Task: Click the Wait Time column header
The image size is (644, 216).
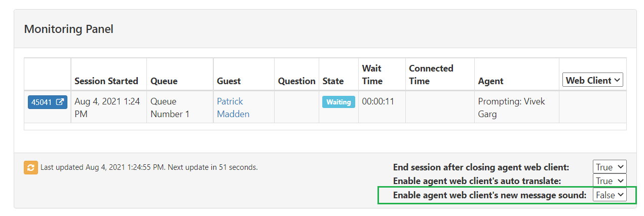Action: tap(372, 75)
